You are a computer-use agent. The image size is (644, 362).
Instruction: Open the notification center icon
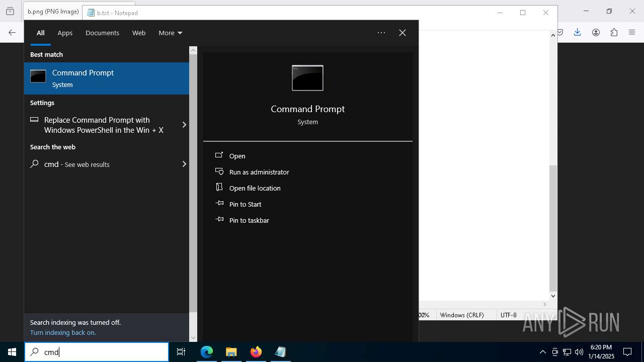(627, 352)
